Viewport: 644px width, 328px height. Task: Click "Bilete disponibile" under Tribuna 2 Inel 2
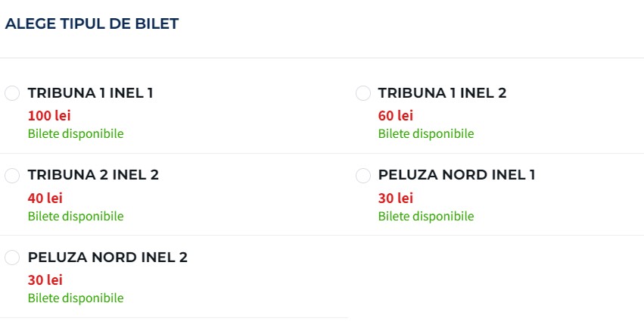(x=76, y=216)
